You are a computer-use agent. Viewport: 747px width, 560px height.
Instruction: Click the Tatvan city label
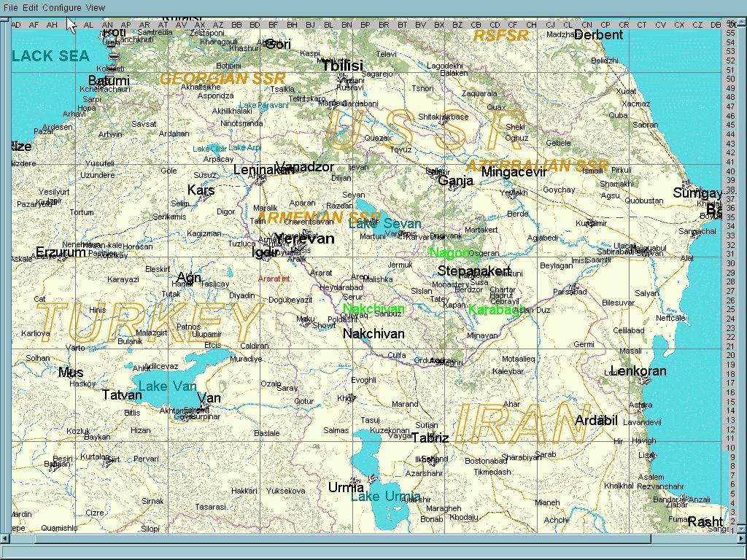(122, 394)
